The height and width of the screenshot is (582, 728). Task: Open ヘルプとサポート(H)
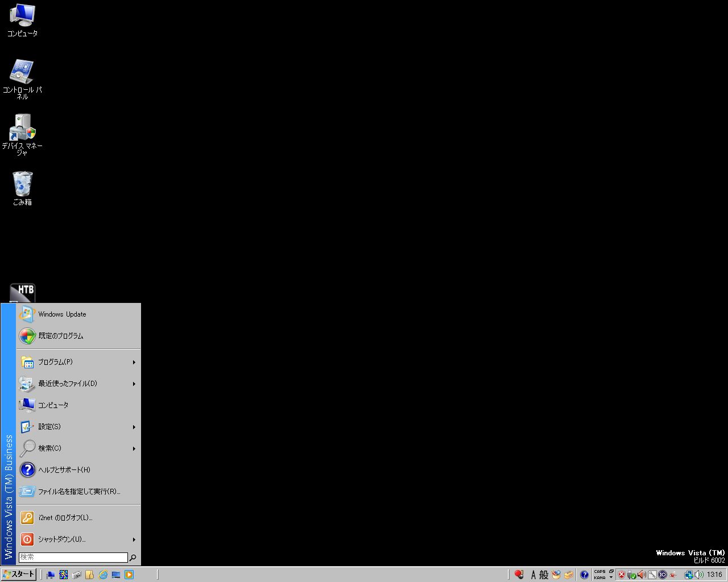pyautogui.click(x=78, y=470)
